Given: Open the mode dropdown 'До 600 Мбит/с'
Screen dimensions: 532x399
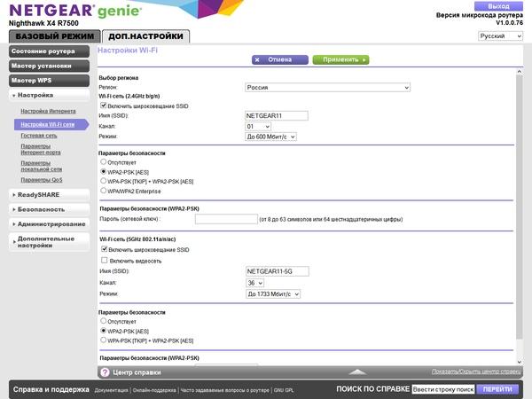Looking at the screenshot, I should (x=270, y=137).
